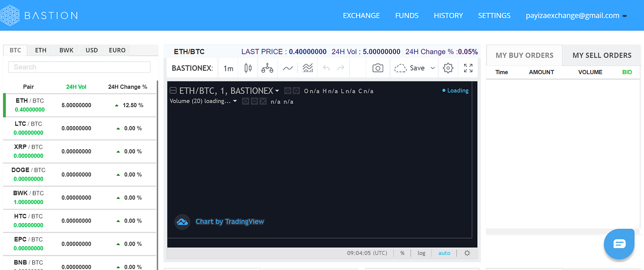Click the TradingView cloud logo icon
The width and height of the screenshot is (644, 270).
[182, 222]
